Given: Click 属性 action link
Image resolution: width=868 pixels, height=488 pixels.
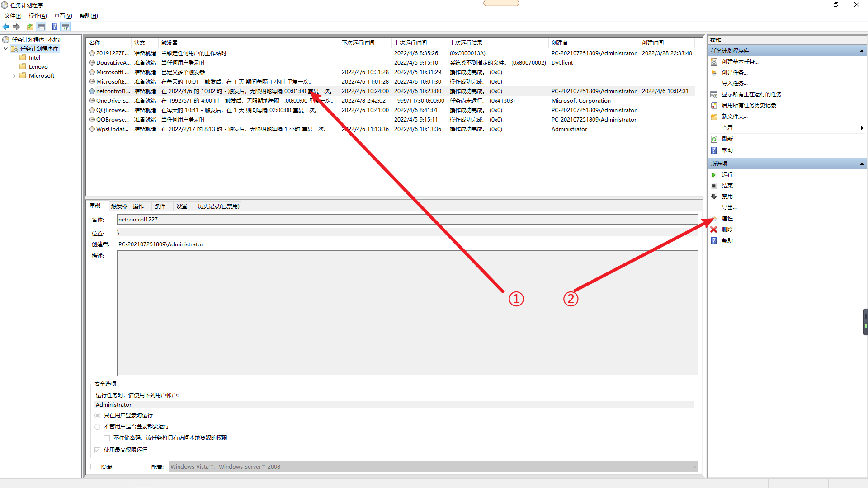Looking at the screenshot, I should click(727, 218).
